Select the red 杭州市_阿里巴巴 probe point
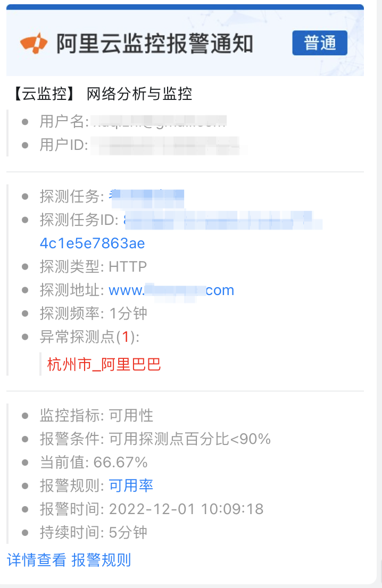 (104, 365)
